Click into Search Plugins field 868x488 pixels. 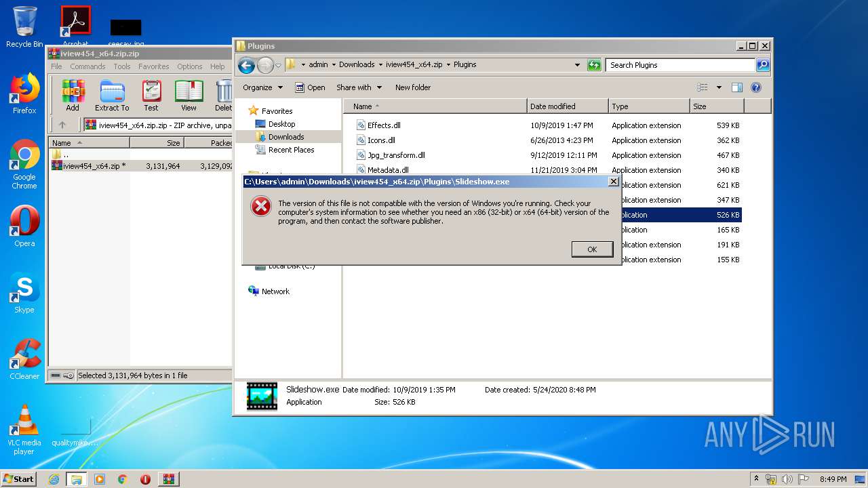pyautogui.click(x=680, y=65)
